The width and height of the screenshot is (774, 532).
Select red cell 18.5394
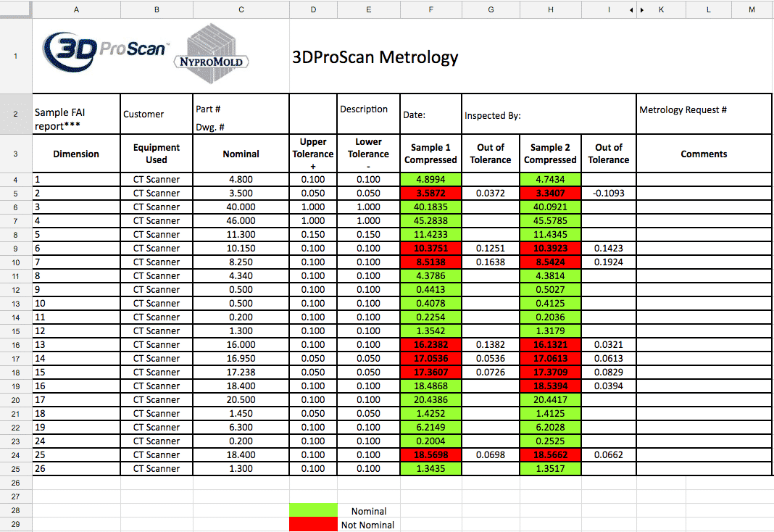click(x=550, y=386)
